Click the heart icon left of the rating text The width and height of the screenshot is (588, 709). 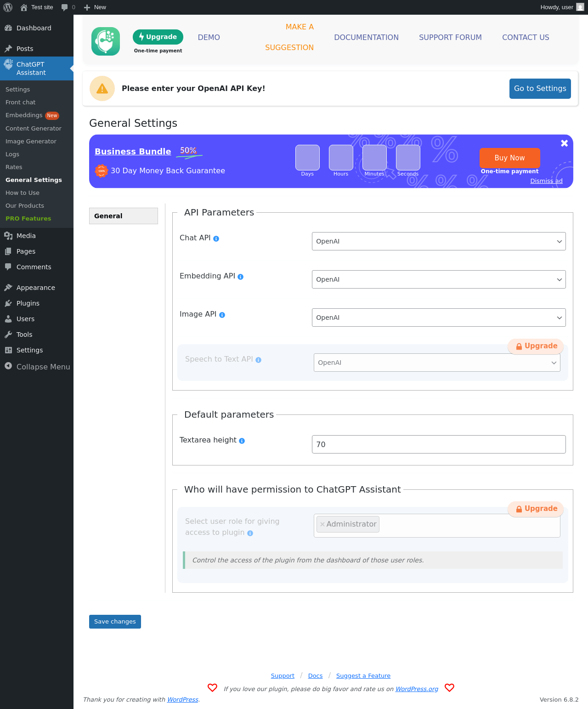[x=212, y=688]
